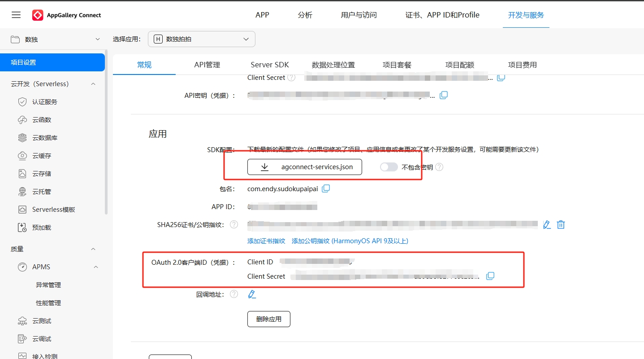644x359 pixels.
Task: Open 证书、APP ID和Profile tab
Action: click(x=442, y=15)
